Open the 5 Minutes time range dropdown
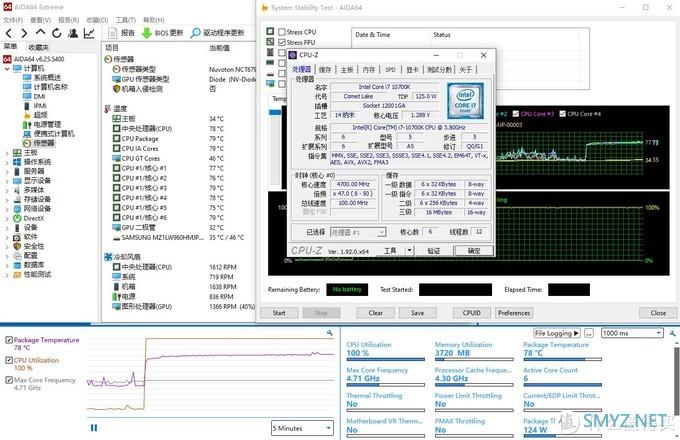 [x=303, y=428]
